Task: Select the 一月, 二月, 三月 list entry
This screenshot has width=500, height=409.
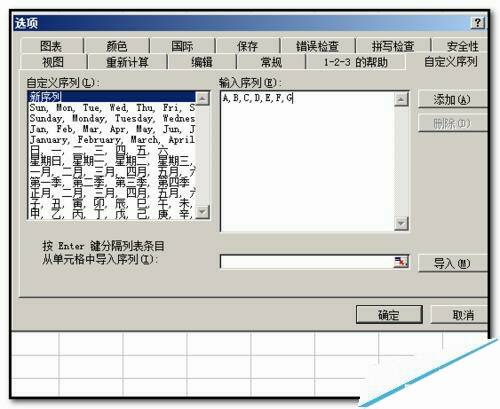Action: 112,172
